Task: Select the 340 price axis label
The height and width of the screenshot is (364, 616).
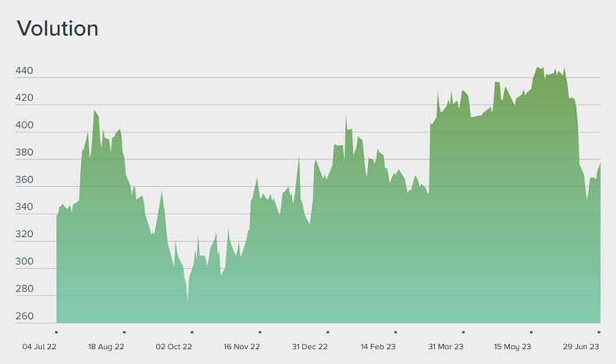Action: [24, 207]
